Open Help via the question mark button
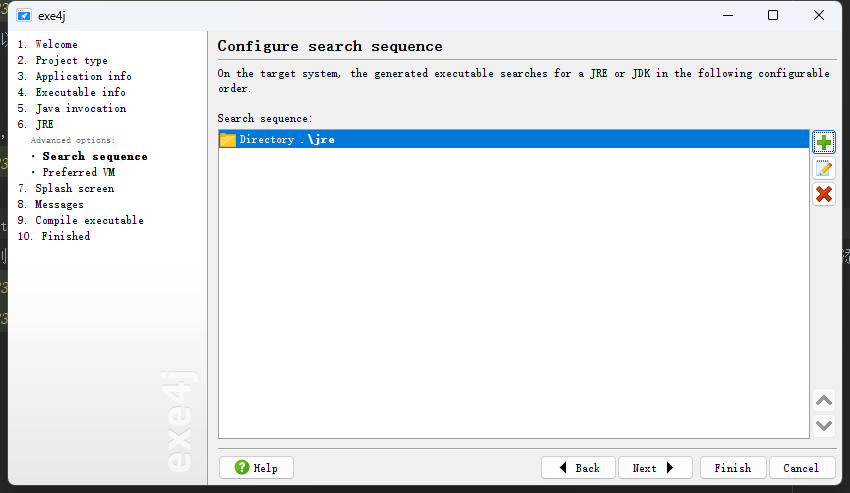The width and height of the screenshot is (850, 493). pos(256,468)
